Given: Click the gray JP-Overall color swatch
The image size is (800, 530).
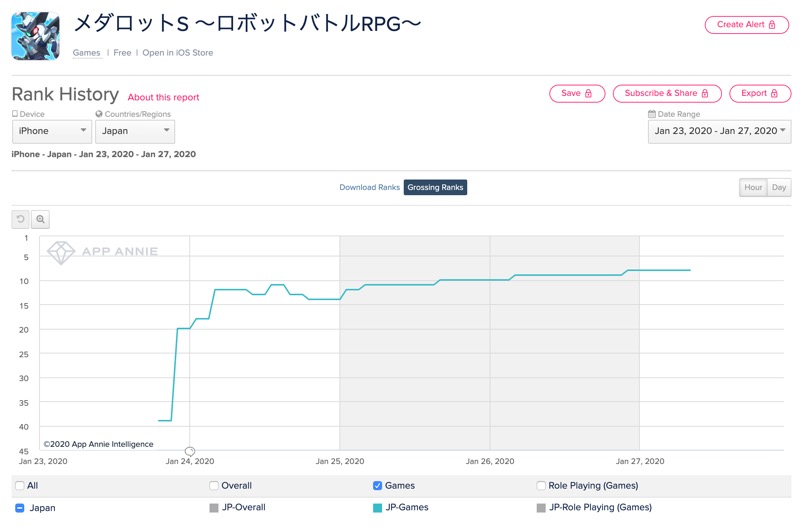Looking at the screenshot, I should tap(214, 508).
